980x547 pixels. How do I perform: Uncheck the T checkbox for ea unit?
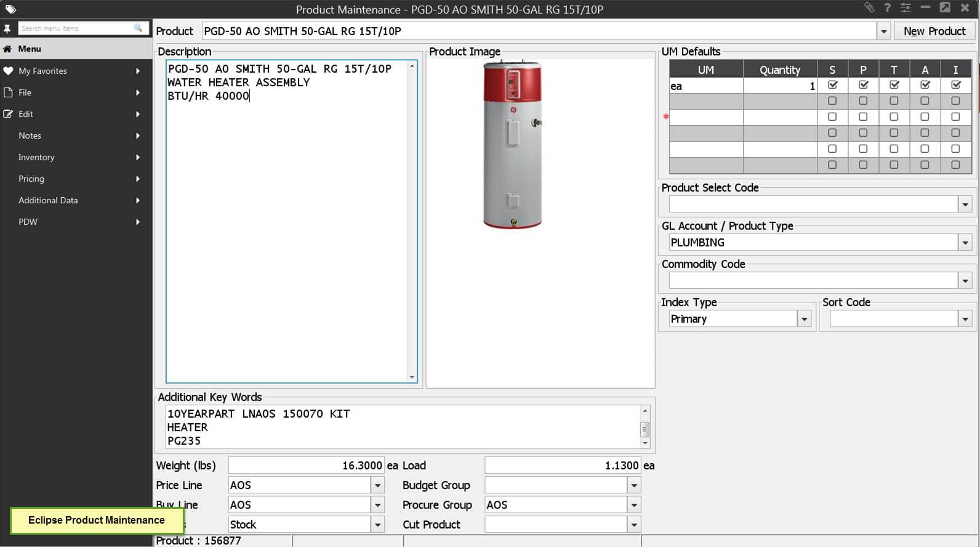point(894,85)
